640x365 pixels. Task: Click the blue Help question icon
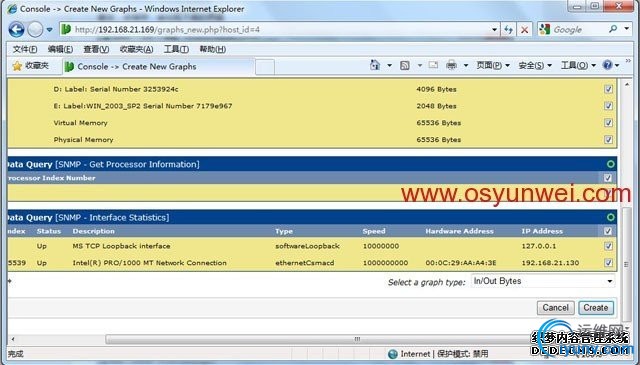click(607, 65)
